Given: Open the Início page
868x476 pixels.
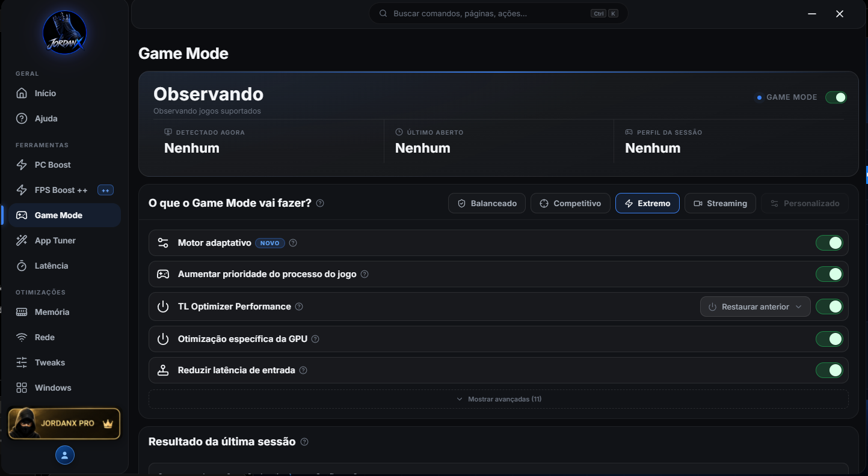Looking at the screenshot, I should (x=64, y=93).
